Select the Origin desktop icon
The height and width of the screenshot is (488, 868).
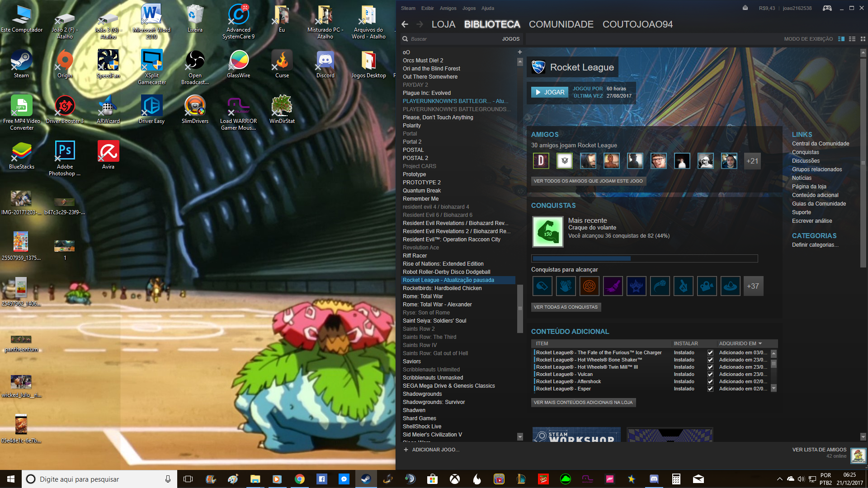65,65
